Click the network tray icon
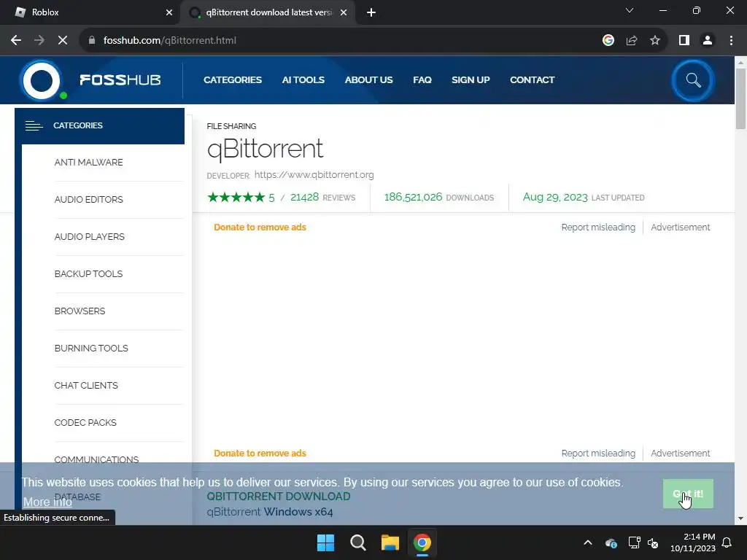Viewport: 747px width, 560px height. point(634,542)
